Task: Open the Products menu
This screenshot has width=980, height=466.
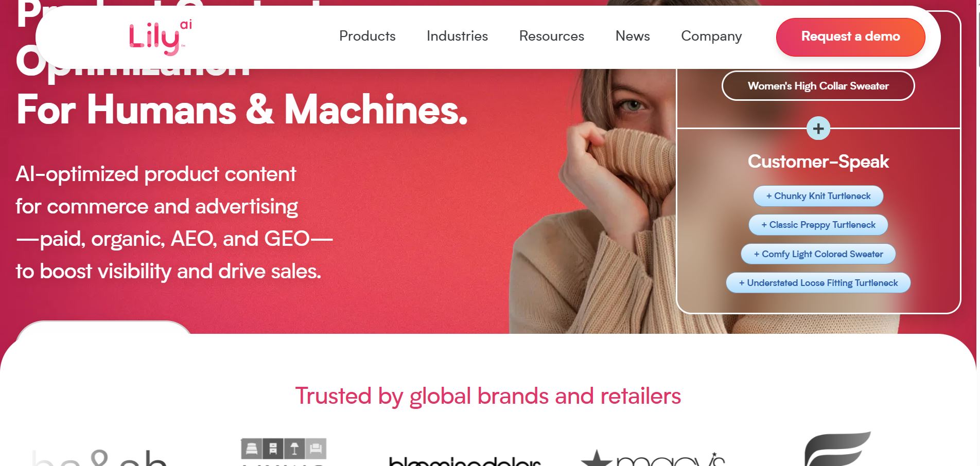Action: (x=367, y=36)
